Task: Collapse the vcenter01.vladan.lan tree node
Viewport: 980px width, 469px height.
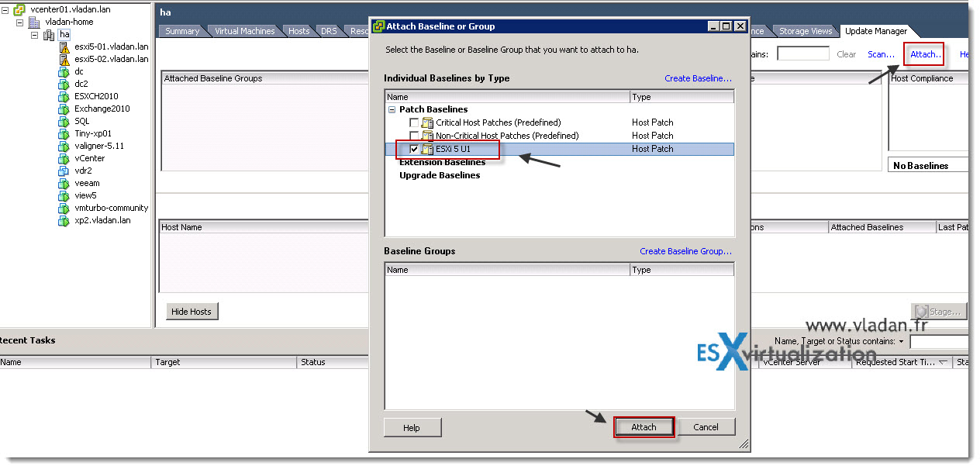Action: tap(5, 9)
